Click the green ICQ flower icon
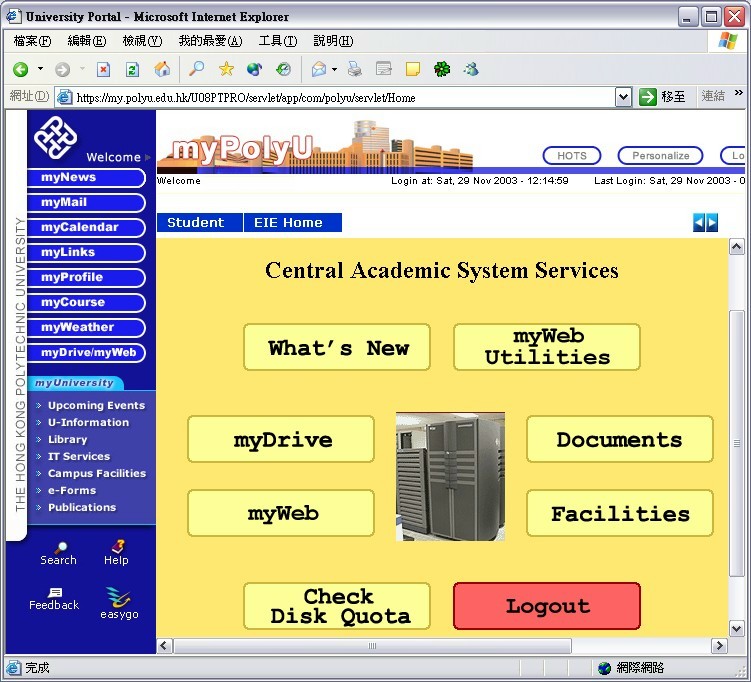Viewport: 751px width, 682px height. [442, 69]
